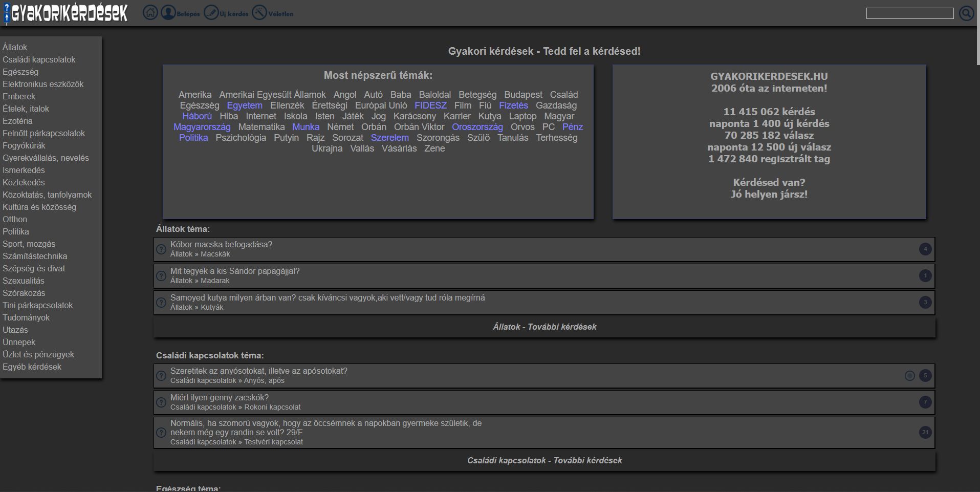
Task: Open Állatok category in sidebar
Action: point(15,47)
